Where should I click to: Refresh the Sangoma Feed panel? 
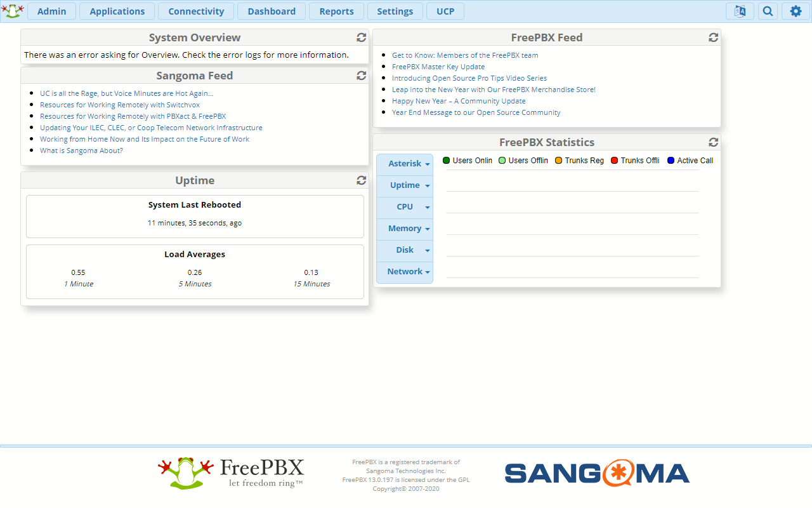click(x=362, y=76)
